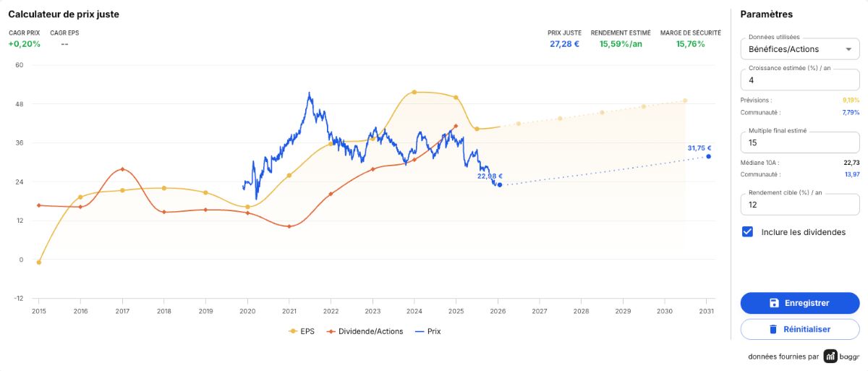Image resolution: width=868 pixels, height=371 pixels.
Task: Click the Enregistrer button
Action: [x=799, y=303]
